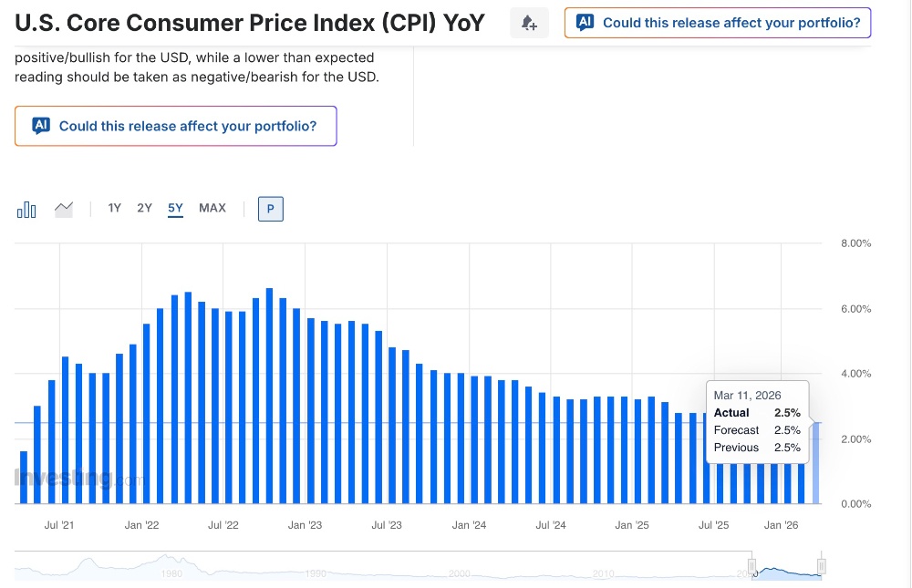Click the 2000 area in the navigator timeline
This screenshot has height=588, width=912.
pyautogui.click(x=459, y=573)
